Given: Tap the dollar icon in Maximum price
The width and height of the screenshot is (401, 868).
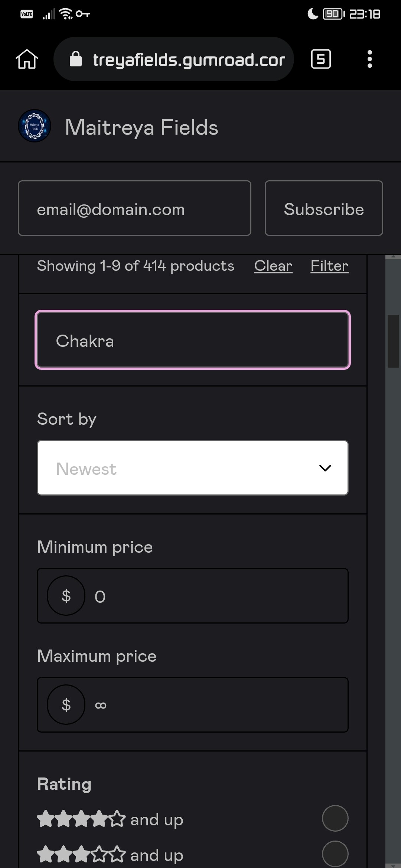Looking at the screenshot, I should tap(66, 704).
